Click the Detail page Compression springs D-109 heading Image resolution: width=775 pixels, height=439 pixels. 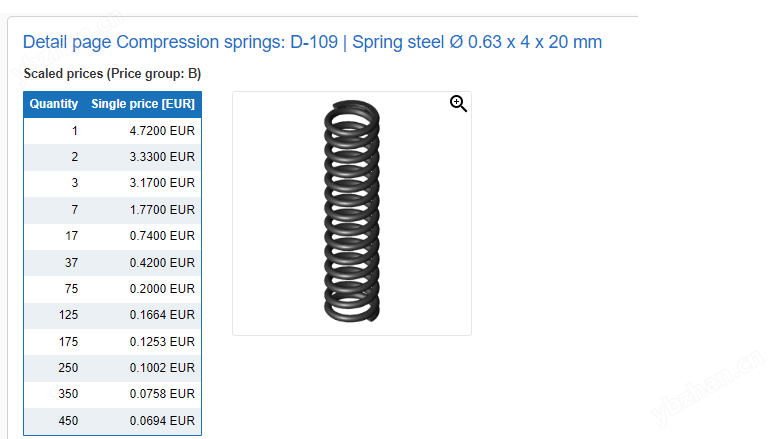[x=312, y=42]
